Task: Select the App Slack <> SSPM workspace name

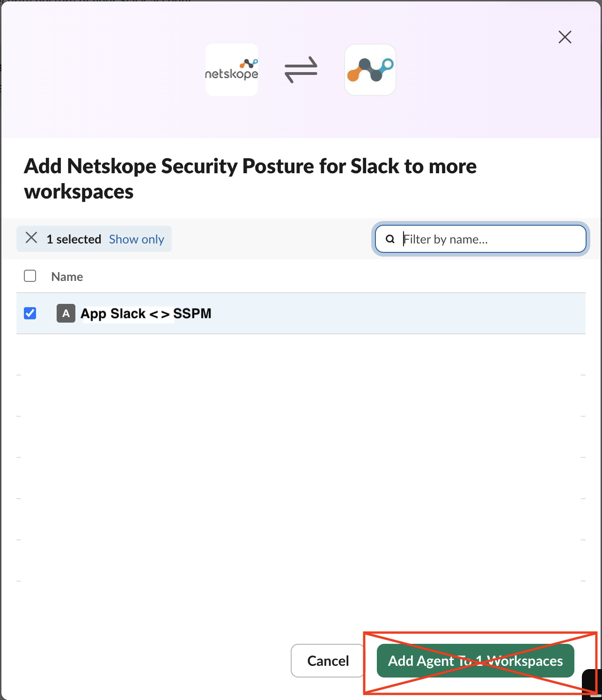Action: (146, 313)
